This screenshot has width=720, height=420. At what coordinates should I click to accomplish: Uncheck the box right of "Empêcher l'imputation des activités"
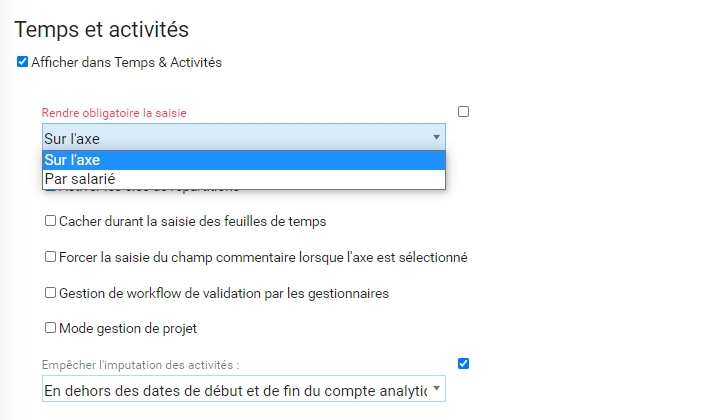[x=463, y=363]
